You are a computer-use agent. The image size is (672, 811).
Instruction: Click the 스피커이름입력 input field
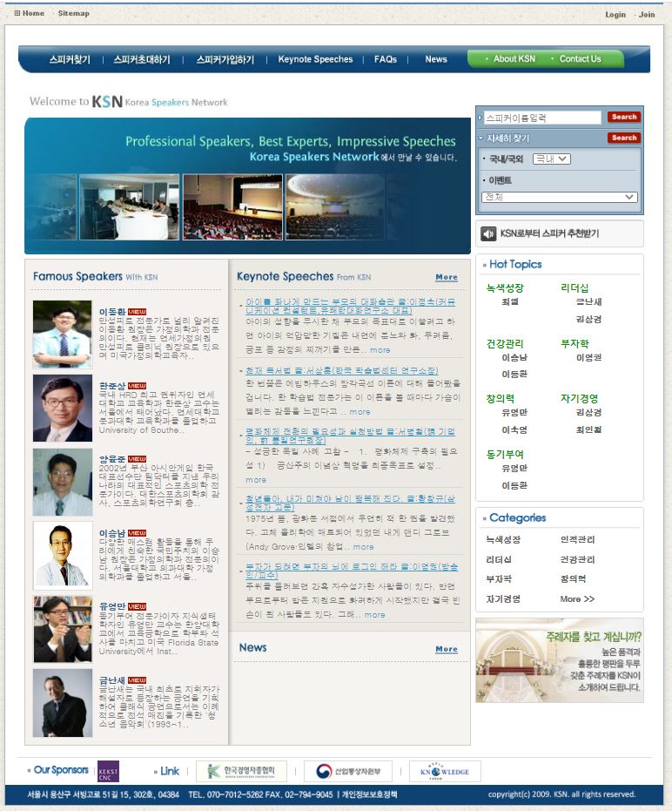click(x=542, y=118)
